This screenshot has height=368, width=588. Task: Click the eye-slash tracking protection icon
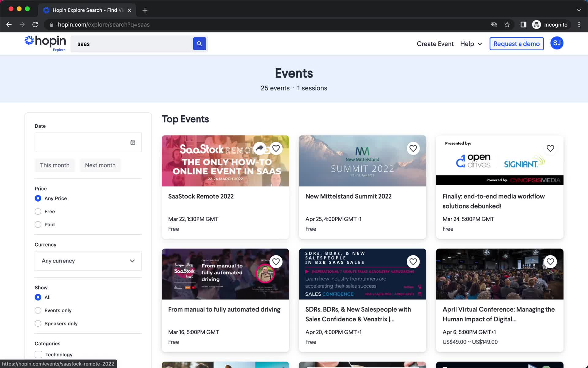point(494,25)
